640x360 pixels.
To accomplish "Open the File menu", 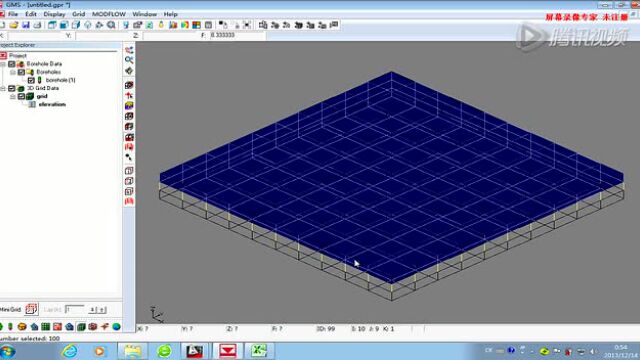I will [13, 14].
